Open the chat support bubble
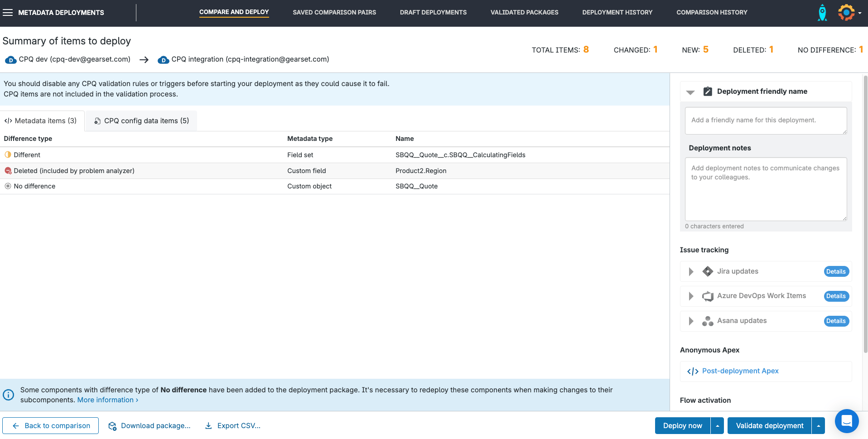Image resolution: width=868 pixels, height=439 pixels. (846, 421)
